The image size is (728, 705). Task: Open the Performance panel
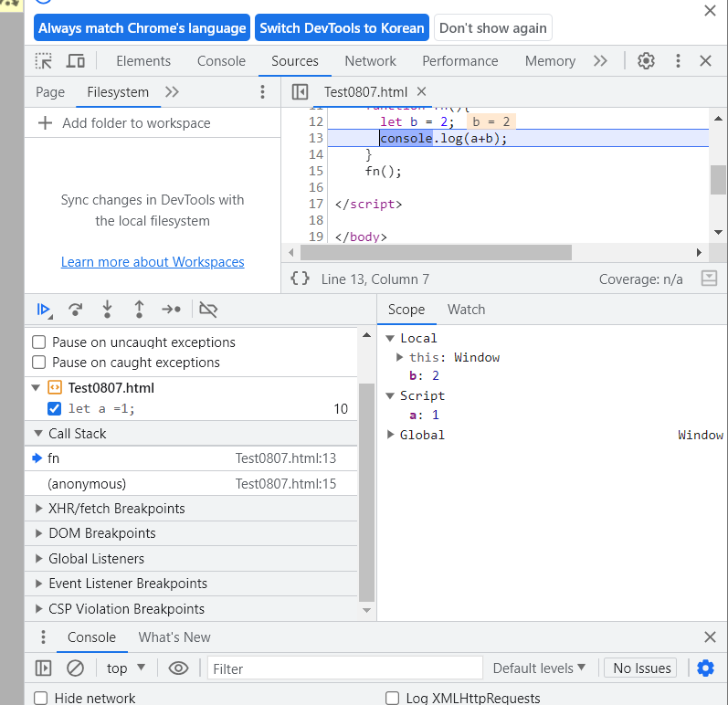[460, 61]
